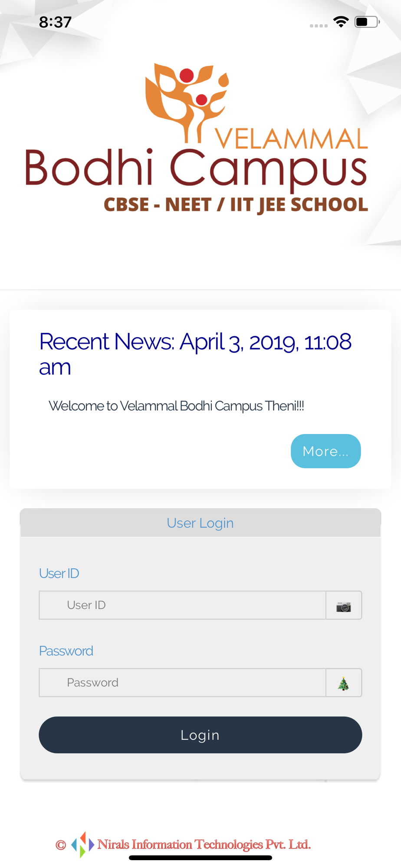The height and width of the screenshot is (868, 401).
Task: Tap the Christmas tree icon beside Password
Action: (x=344, y=683)
